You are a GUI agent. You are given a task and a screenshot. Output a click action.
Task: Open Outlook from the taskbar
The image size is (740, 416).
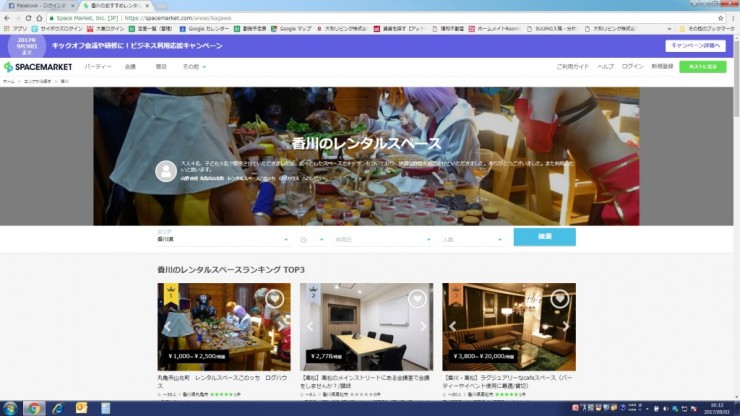coord(82,408)
